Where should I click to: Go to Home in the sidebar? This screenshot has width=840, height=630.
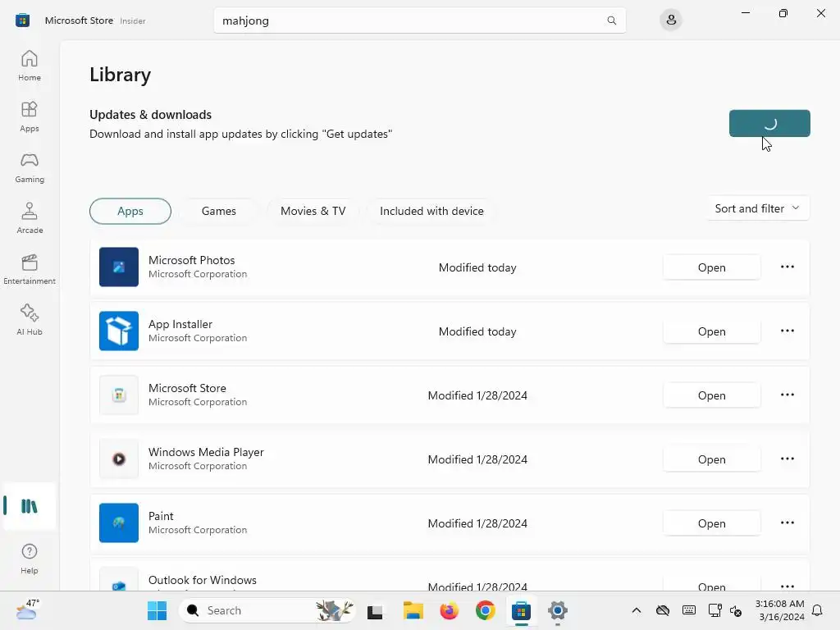click(30, 66)
